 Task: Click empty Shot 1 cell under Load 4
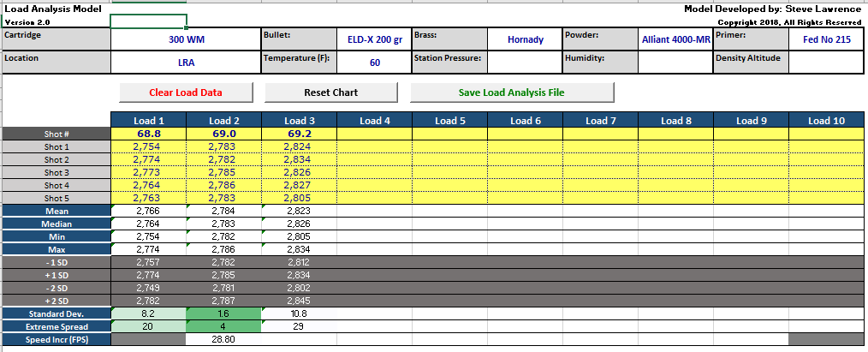click(x=375, y=146)
